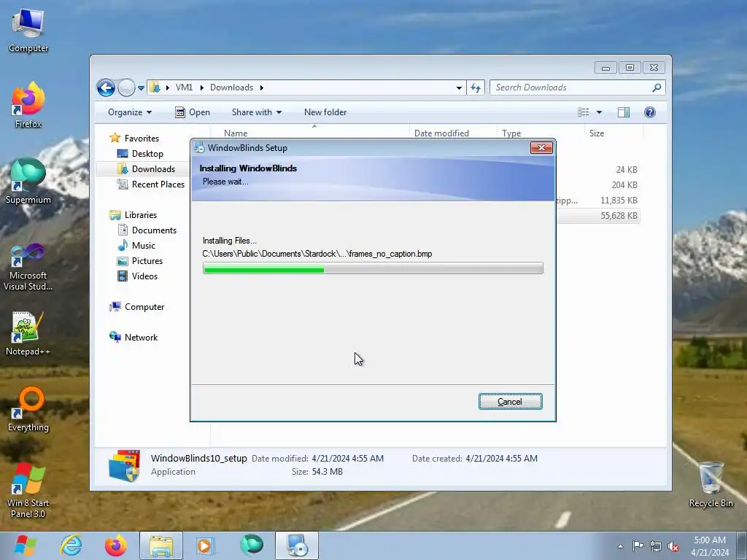Screen dimensions: 747x560
Task: Open Win 8 Start Panel 3.0 shortcut
Action: pyautogui.click(x=28, y=491)
